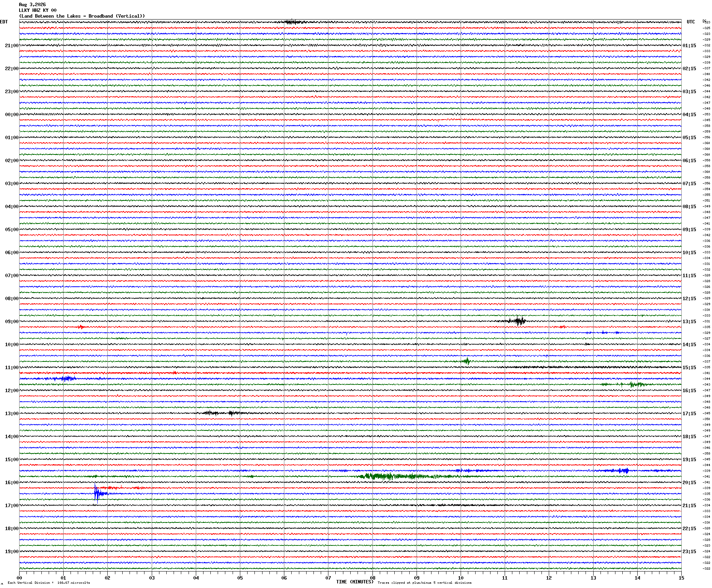Click the 09:00 EDT hour label
The image size is (712, 588).
11,322
